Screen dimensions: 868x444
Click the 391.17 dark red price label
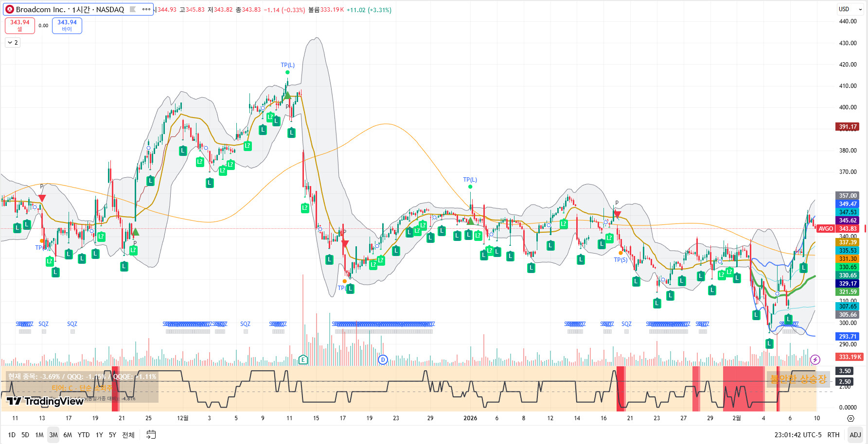(848, 127)
